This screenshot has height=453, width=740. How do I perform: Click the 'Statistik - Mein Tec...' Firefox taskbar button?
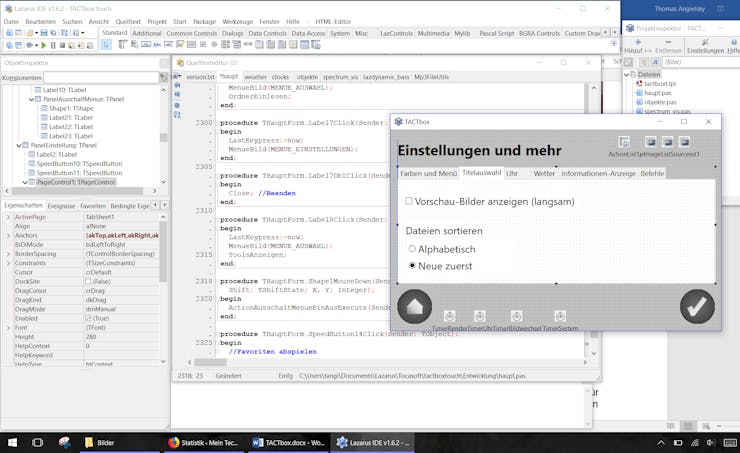[x=204, y=443]
